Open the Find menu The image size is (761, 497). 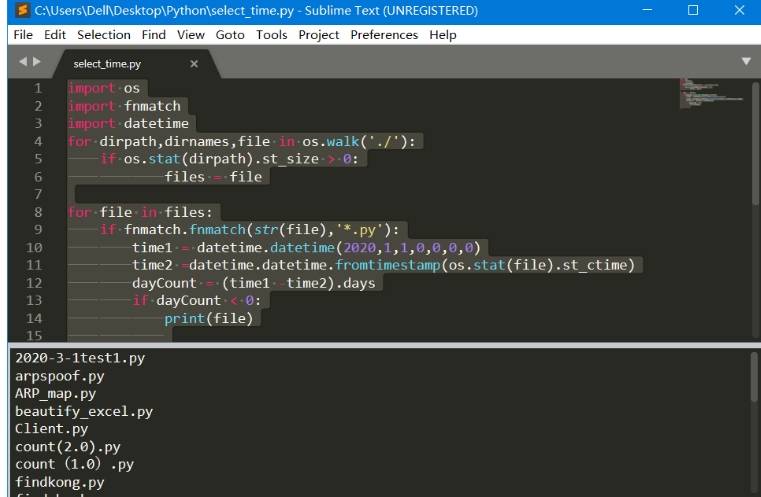point(154,35)
